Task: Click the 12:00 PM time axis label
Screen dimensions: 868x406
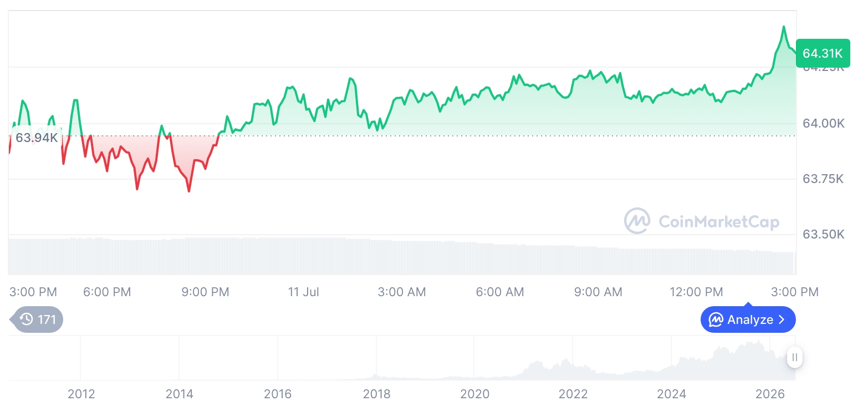Action: click(696, 292)
